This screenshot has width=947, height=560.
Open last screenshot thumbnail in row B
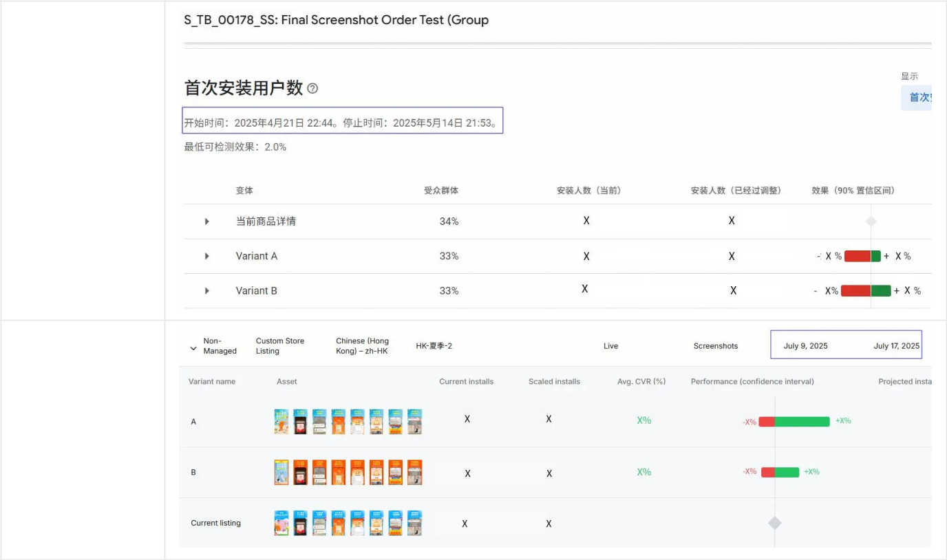click(414, 473)
